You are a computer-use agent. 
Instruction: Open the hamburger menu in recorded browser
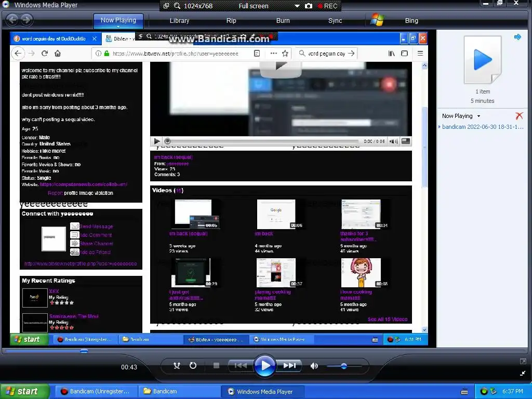pyautogui.click(x=420, y=54)
